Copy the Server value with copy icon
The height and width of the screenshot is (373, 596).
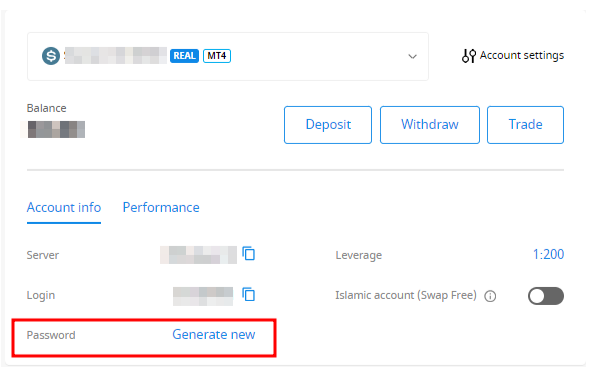click(249, 254)
